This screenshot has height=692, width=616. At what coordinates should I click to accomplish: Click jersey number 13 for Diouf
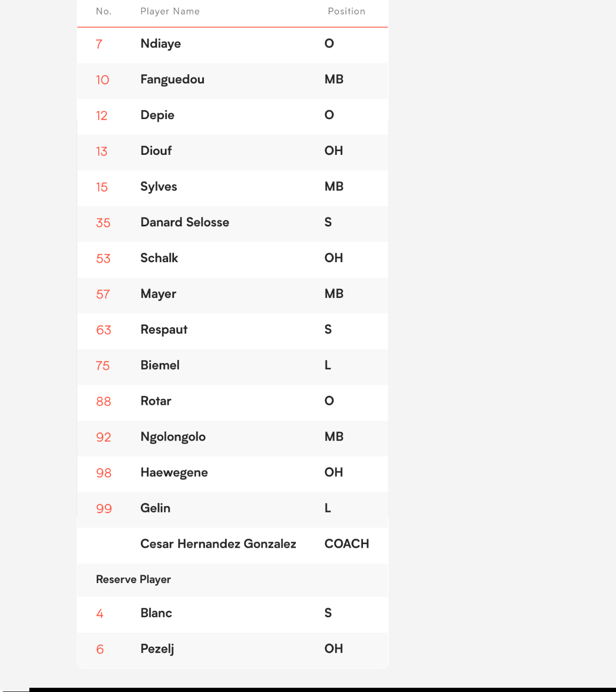[x=102, y=152]
